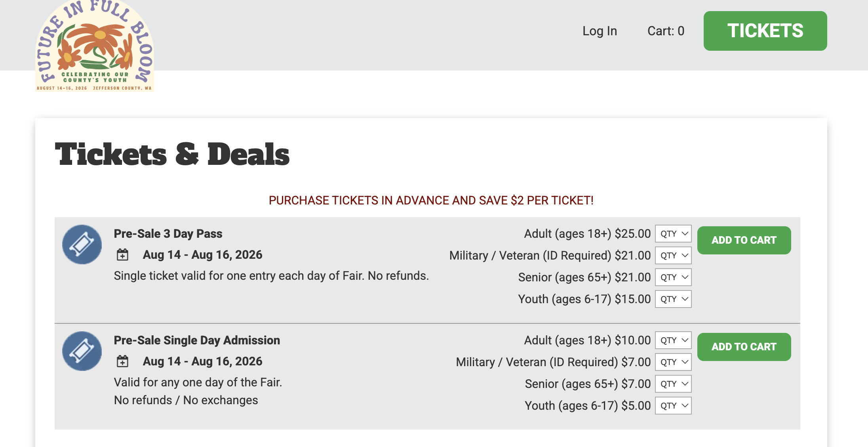Open the Log In link

(x=600, y=31)
